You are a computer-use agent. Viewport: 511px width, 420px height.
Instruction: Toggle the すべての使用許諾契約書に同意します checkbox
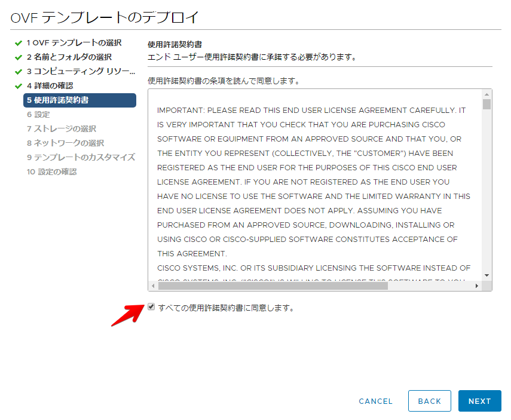coord(151,306)
